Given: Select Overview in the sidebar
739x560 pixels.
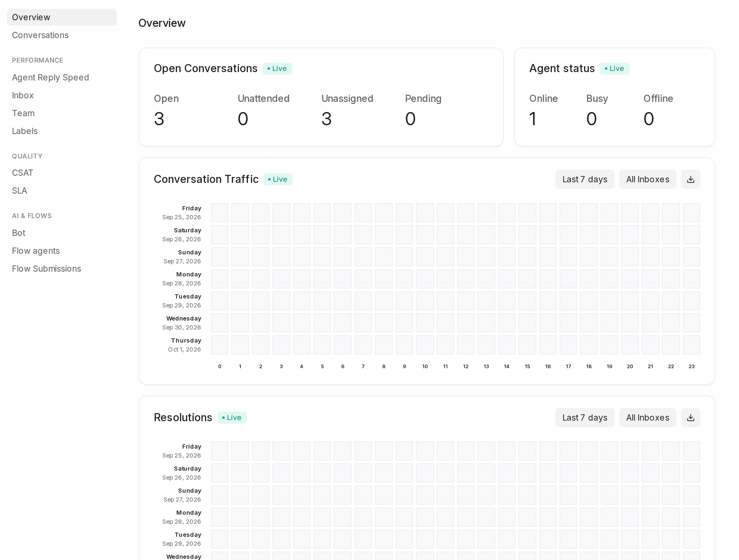Looking at the screenshot, I should (x=62, y=17).
